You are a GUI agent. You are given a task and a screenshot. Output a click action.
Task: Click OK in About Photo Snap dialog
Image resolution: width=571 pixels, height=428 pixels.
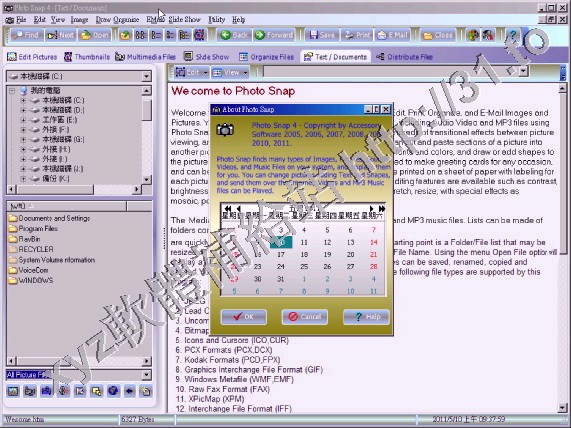(x=244, y=317)
